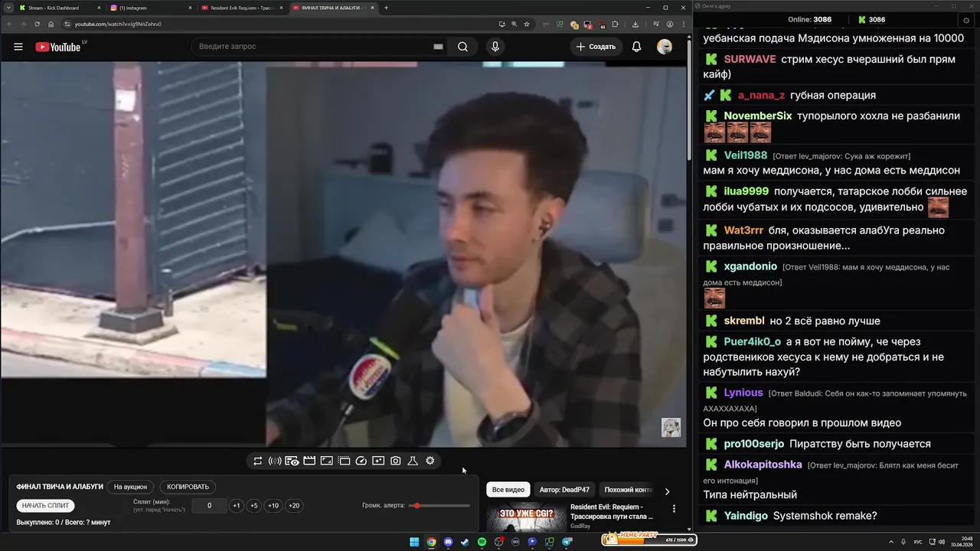Open playback speed gauge icon
This screenshot has width=980, height=551.
[361, 461]
